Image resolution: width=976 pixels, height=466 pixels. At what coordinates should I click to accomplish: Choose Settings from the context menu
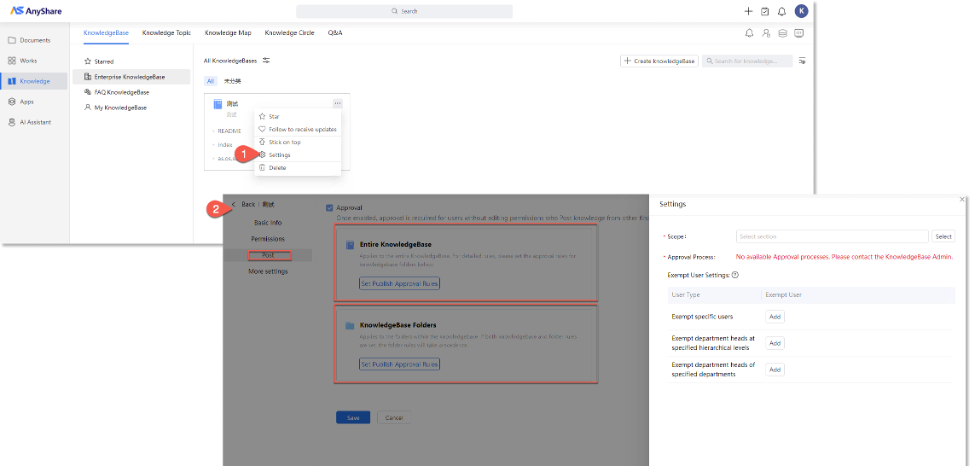[281, 154]
